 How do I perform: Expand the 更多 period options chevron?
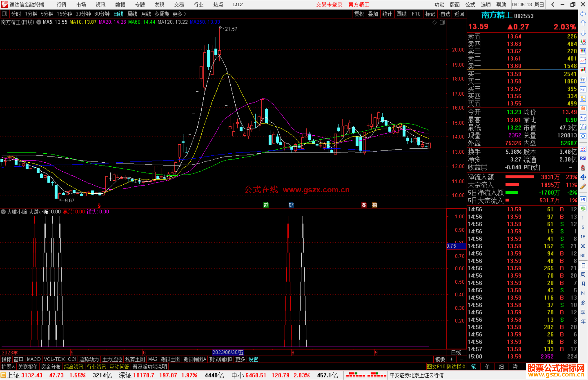pyautogui.click(x=185, y=14)
